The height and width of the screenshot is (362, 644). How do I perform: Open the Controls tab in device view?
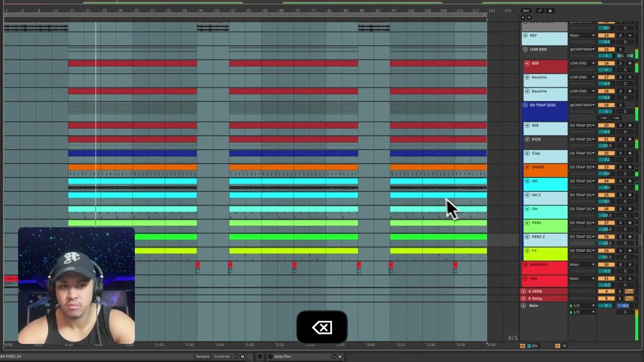click(222, 356)
